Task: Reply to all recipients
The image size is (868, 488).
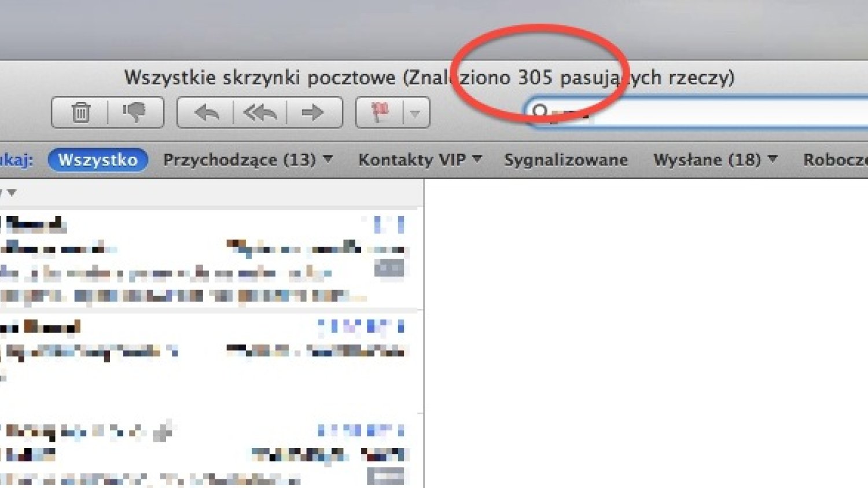Action: tap(260, 112)
